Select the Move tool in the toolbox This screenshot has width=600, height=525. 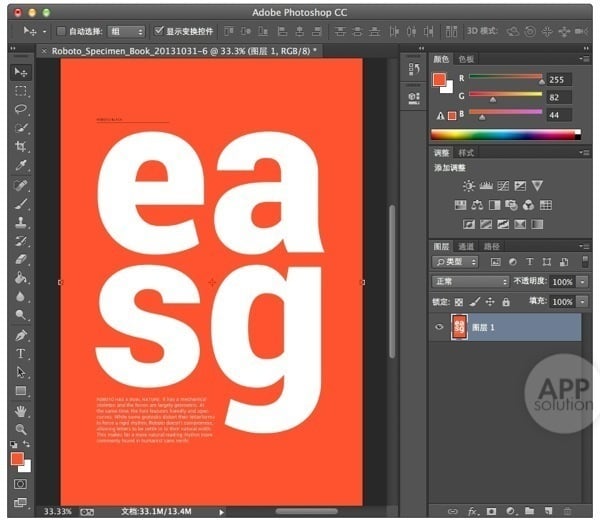(x=21, y=72)
